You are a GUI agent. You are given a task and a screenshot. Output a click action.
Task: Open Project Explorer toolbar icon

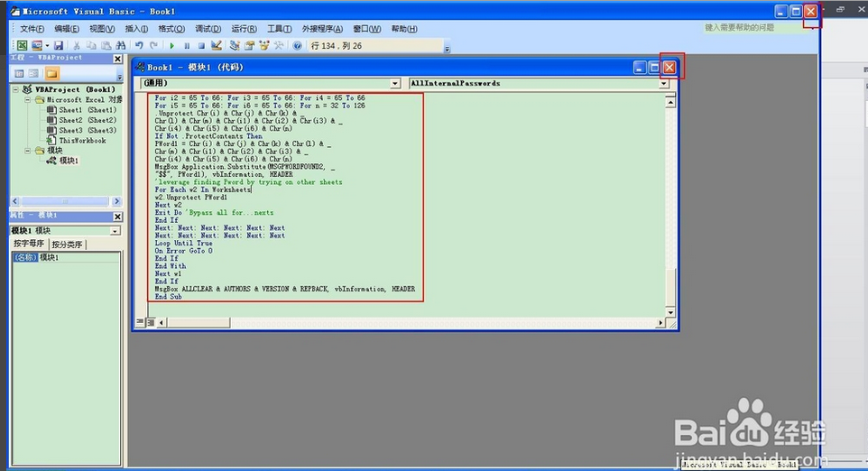point(235,45)
